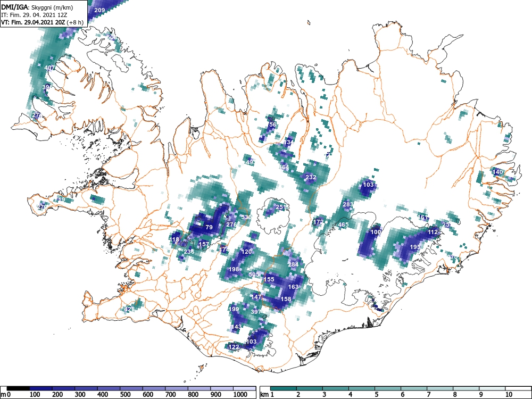Click the '198' visibility value on the map
Screen dimensions: 532x399
point(234,269)
